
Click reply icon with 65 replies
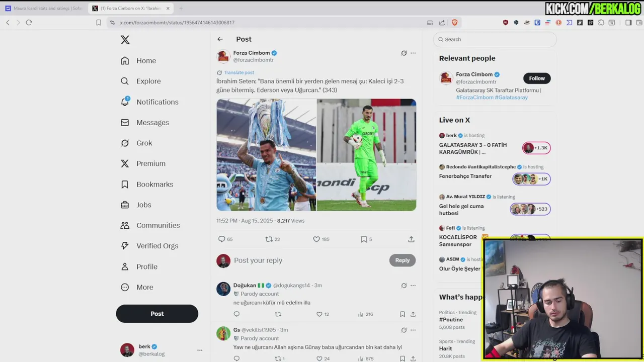(221, 239)
